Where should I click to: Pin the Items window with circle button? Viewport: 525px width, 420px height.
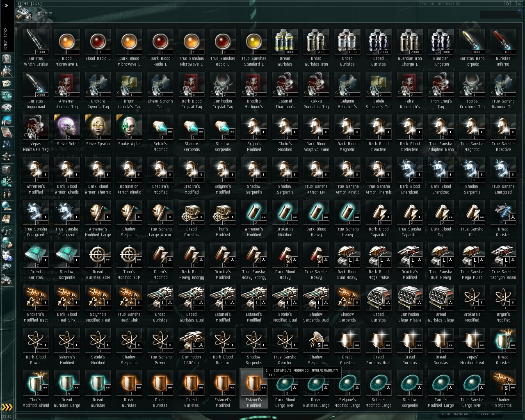pos(507,4)
